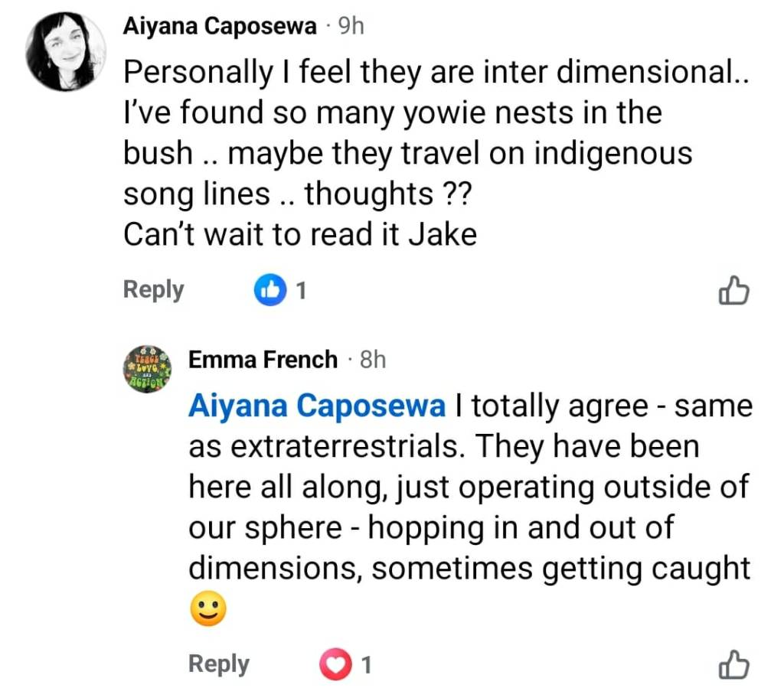Open Aiyana Caposewa's profile from comment author name
Screen dimensions: 784x698
point(220,26)
